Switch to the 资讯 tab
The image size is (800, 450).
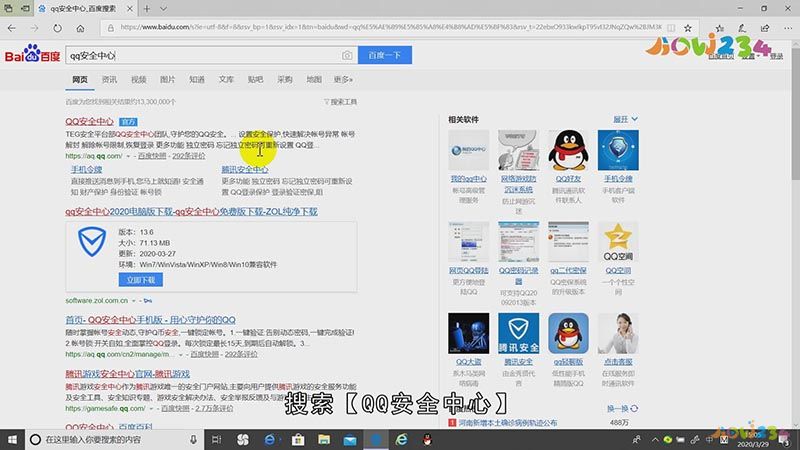pos(109,80)
